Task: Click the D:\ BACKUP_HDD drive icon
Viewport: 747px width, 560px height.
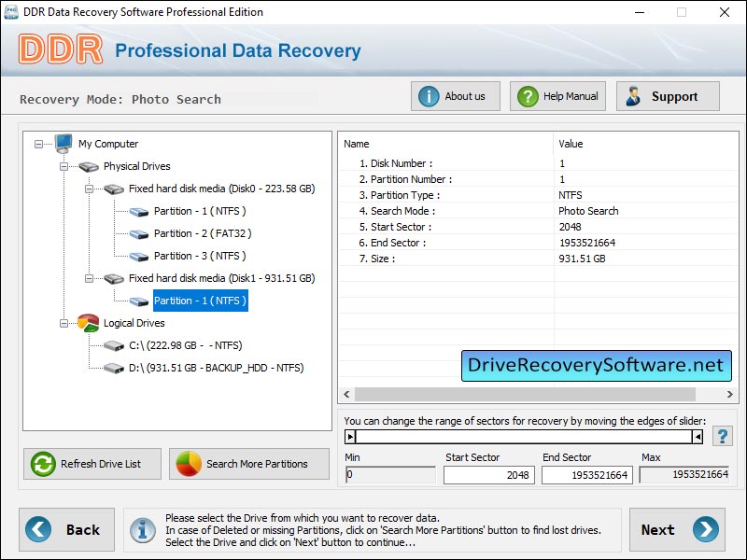Action: tap(114, 368)
